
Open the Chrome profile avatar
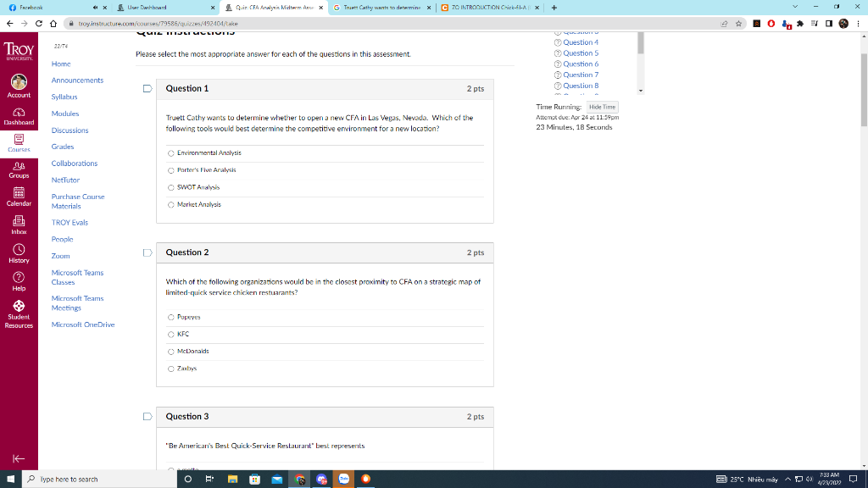pyautogui.click(x=843, y=23)
